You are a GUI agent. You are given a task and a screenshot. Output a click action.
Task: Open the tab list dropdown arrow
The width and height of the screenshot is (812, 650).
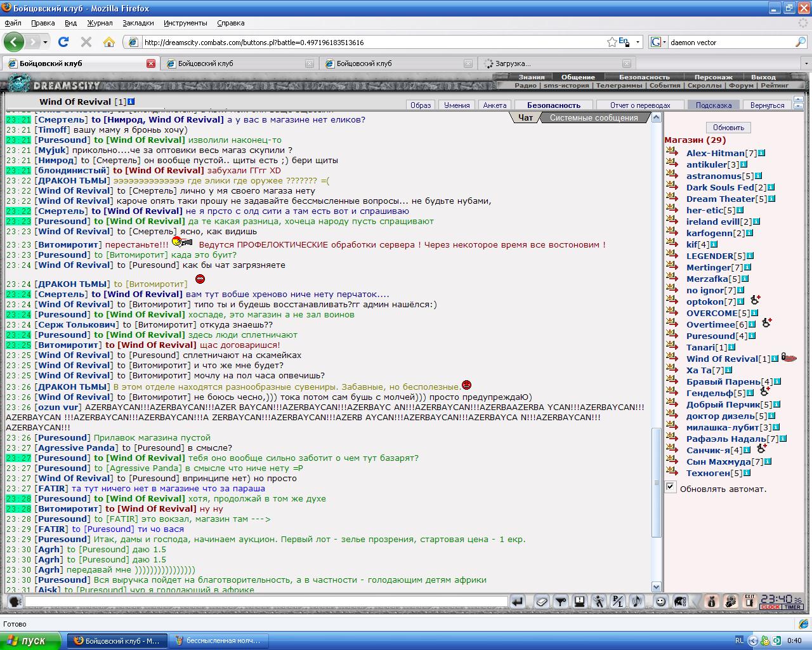click(x=806, y=63)
